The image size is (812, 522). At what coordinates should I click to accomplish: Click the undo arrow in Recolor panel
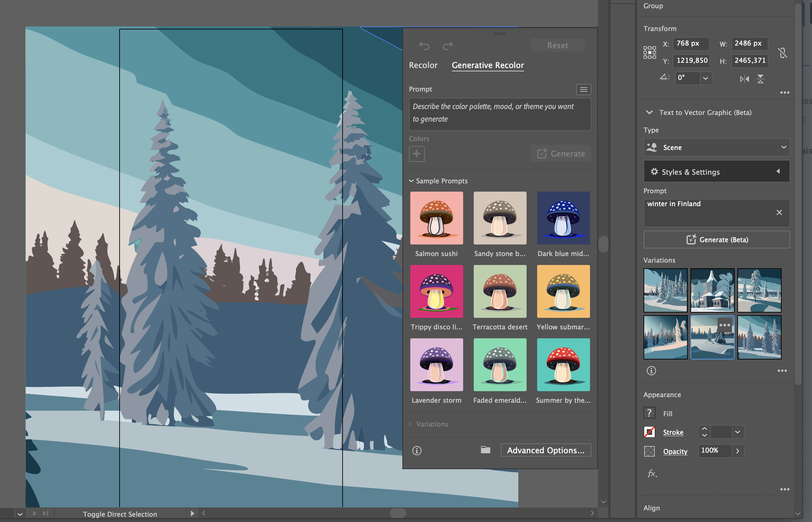[424, 45]
